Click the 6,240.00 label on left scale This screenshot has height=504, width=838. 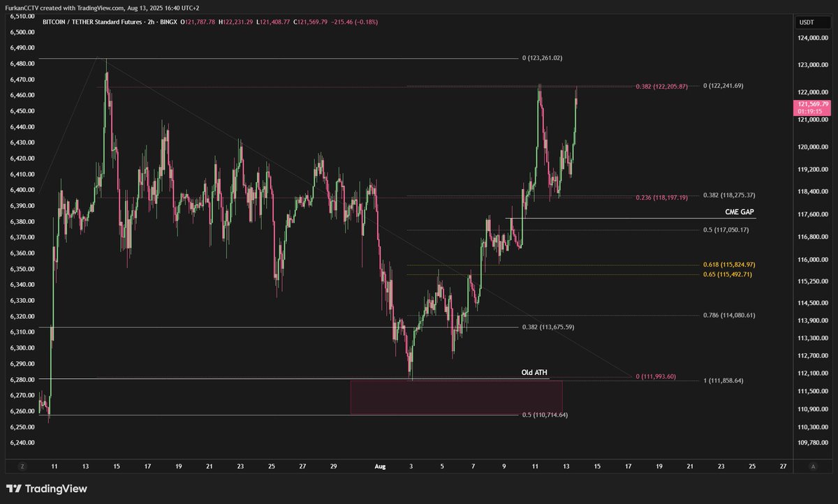pos(23,443)
